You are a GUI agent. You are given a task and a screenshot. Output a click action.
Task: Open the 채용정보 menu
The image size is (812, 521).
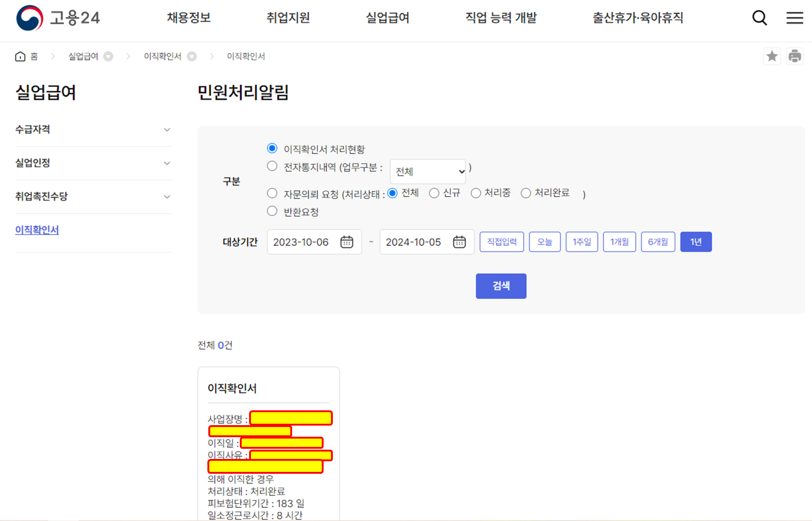coord(188,18)
